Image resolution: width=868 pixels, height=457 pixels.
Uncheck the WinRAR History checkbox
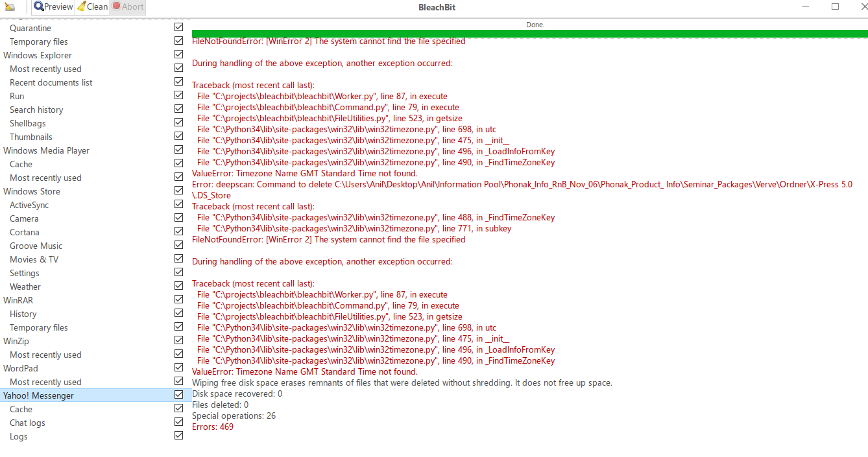tap(178, 313)
